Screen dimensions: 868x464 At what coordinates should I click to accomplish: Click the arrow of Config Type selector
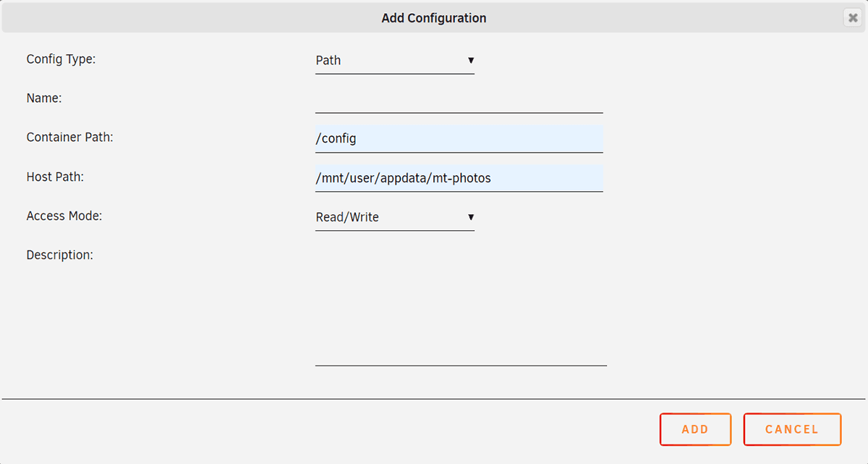[x=470, y=61]
